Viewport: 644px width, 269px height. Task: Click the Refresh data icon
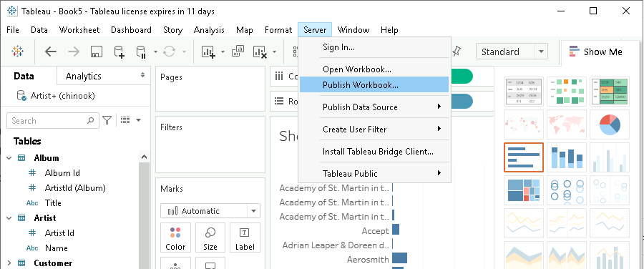pyautogui.click(x=169, y=52)
